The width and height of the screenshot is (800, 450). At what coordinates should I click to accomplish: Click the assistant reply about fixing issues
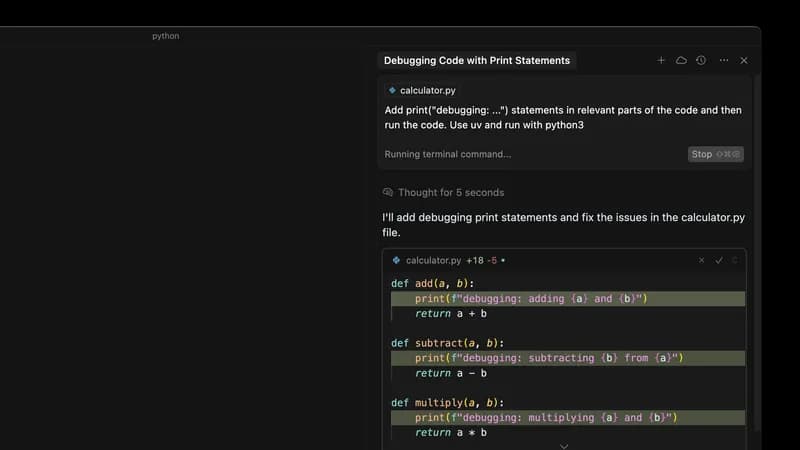click(563, 224)
